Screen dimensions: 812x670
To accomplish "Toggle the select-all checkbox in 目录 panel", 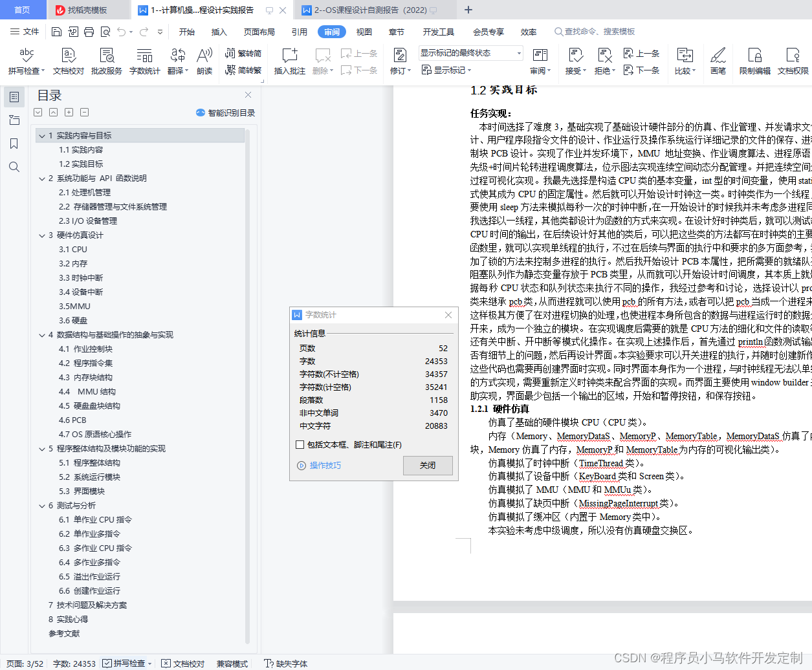I will point(38,112).
